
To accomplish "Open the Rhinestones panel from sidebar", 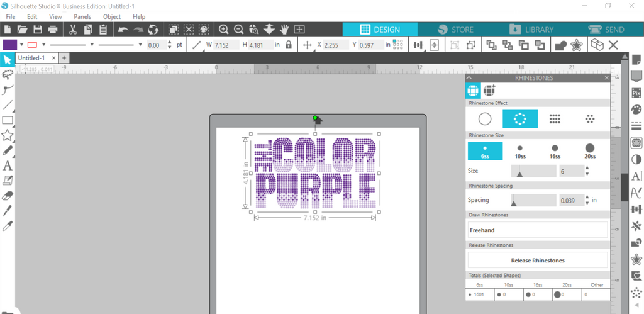I will point(636,293).
